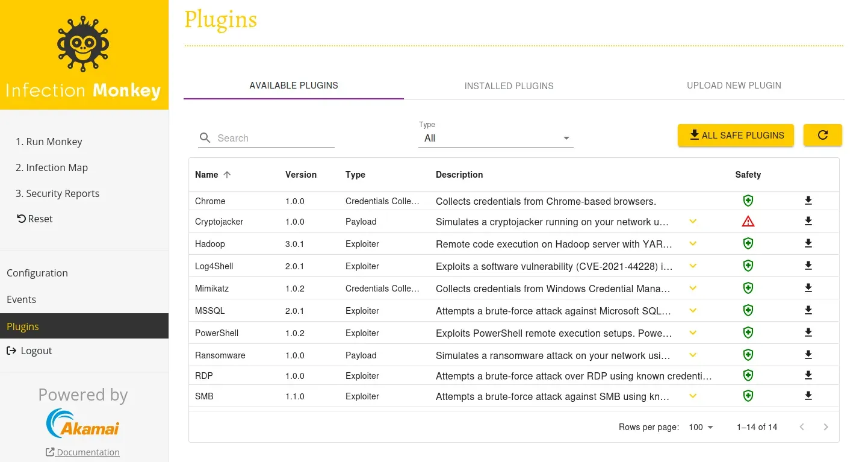The width and height of the screenshot is (868, 462).
Task: Switch to the Installed Plugins tab
Action: (x=509, y=86)
